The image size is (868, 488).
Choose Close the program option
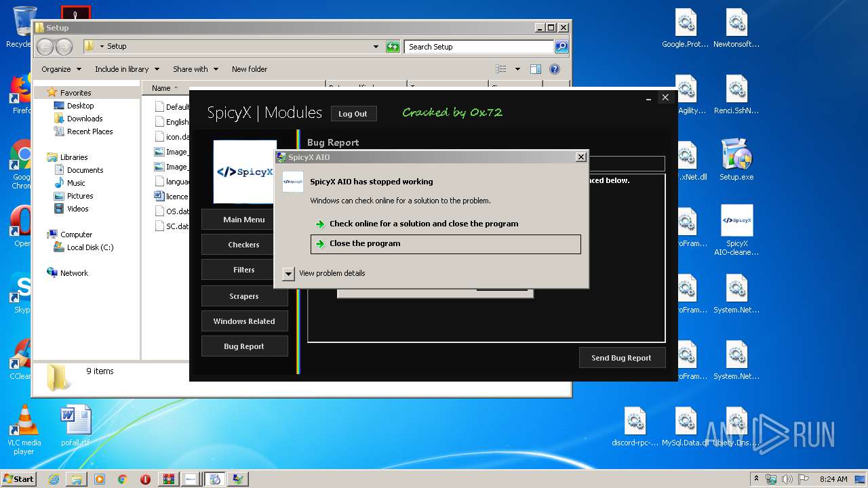click(446, 244)
